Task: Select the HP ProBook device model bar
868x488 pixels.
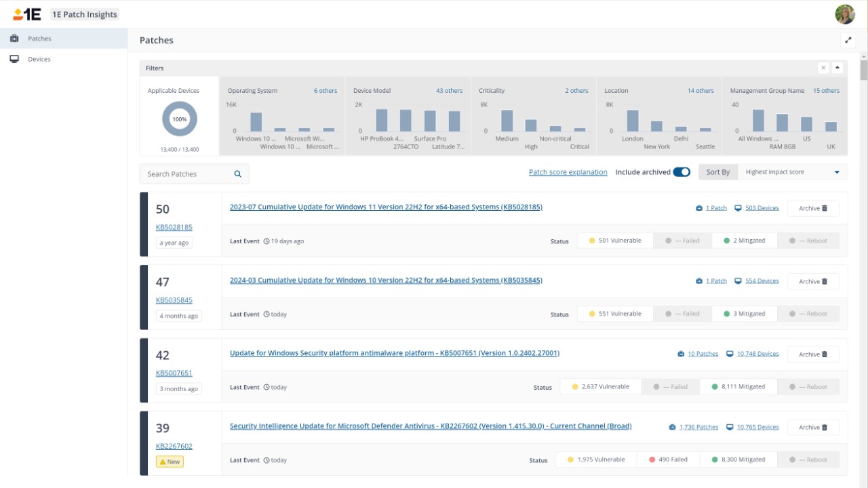Action: pos(382,121)
